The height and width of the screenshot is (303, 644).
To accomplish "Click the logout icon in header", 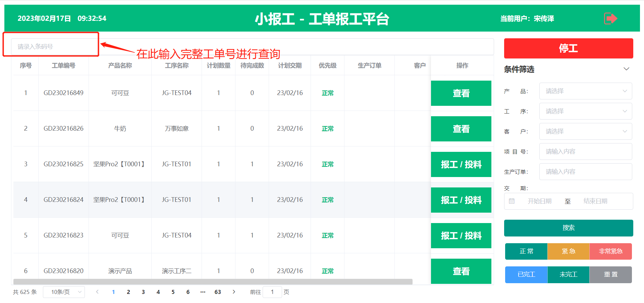I will point(610,18).
